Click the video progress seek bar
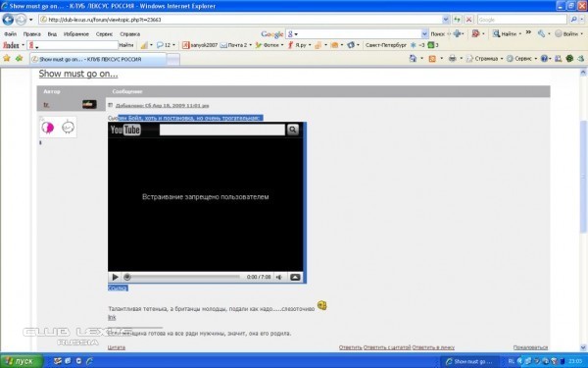Viewport: 588px width, 368px height. tap(184, 277)
